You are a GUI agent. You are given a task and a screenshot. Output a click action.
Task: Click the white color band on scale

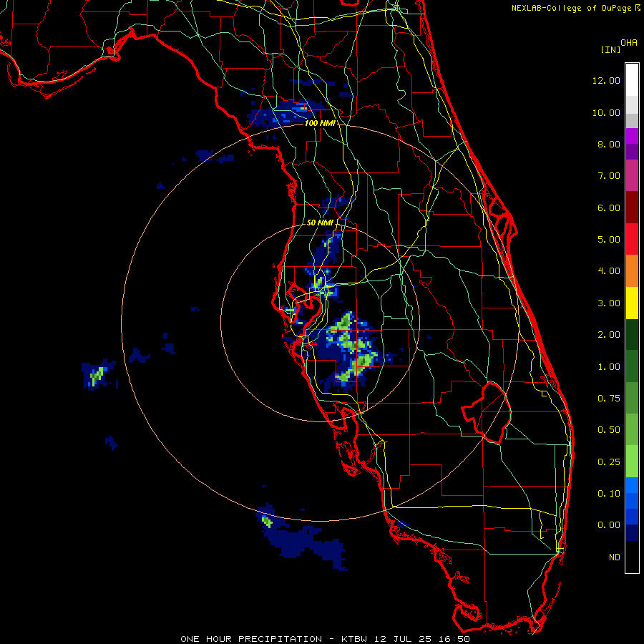[632, 79]
